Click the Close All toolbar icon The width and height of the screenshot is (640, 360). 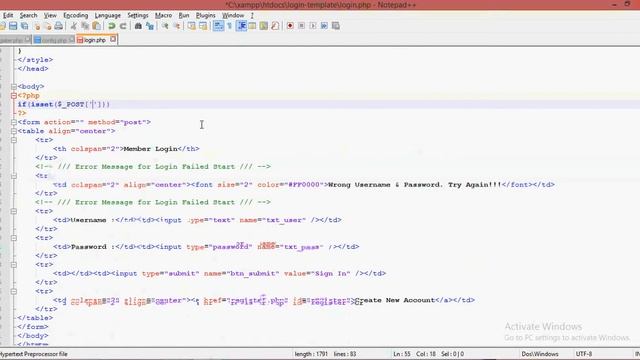coord(48,26)
